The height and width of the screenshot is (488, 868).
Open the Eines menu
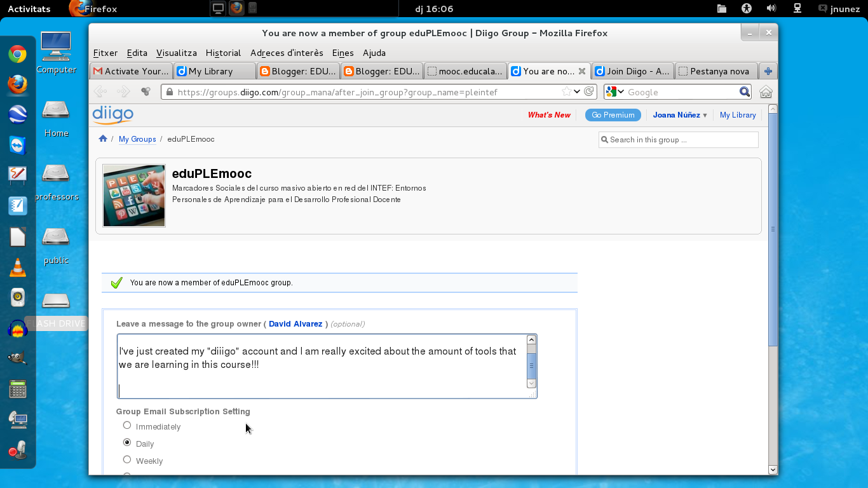pos(343,53)
